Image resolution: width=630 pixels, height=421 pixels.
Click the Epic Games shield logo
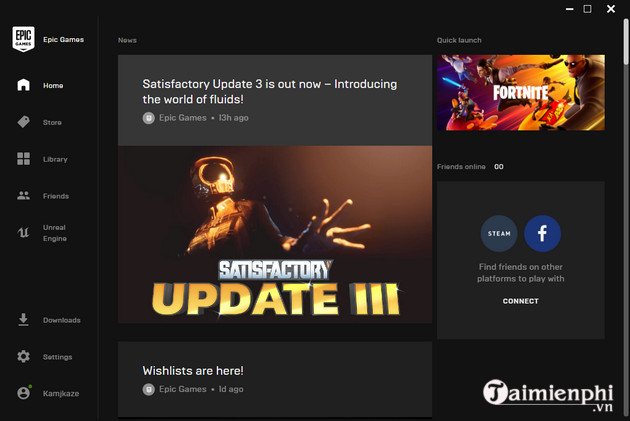tap(23, 39)
